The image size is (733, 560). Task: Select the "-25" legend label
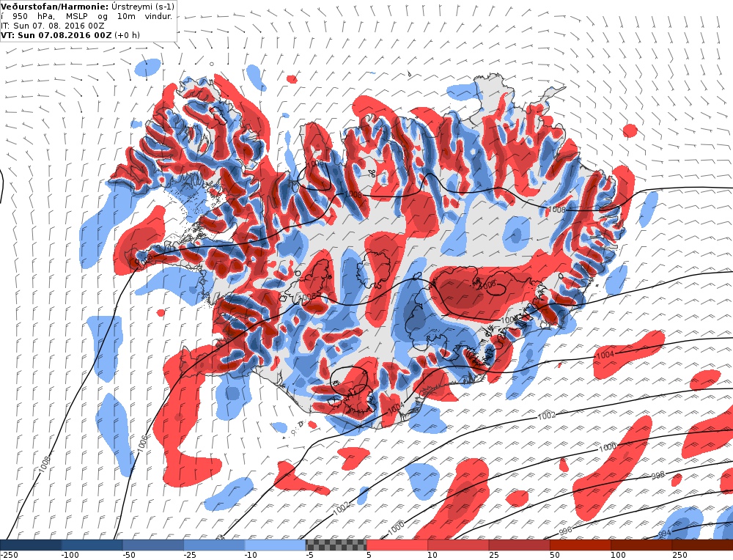(190, 556)
